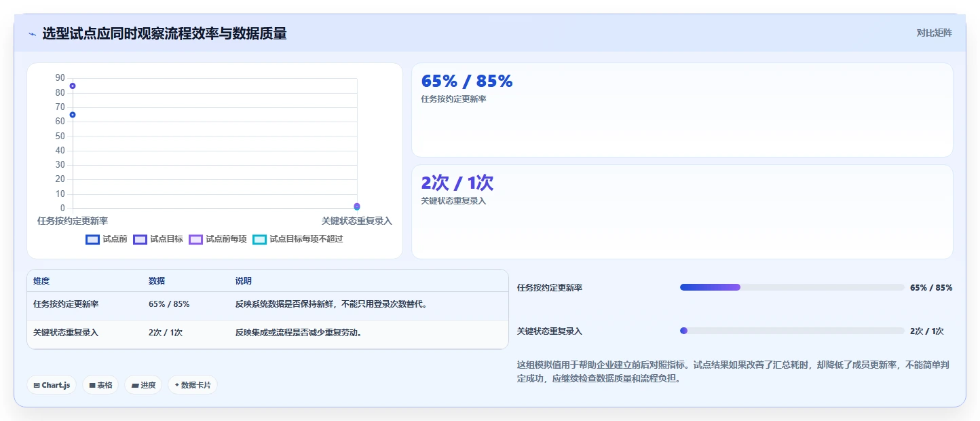Click the explanatory paragraph starting 这组模拟值

click(x=734, y=371)
